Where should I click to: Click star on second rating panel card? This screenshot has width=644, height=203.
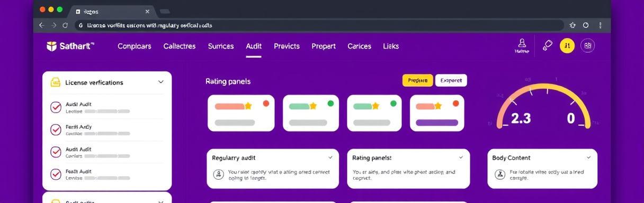coord(313,106)
